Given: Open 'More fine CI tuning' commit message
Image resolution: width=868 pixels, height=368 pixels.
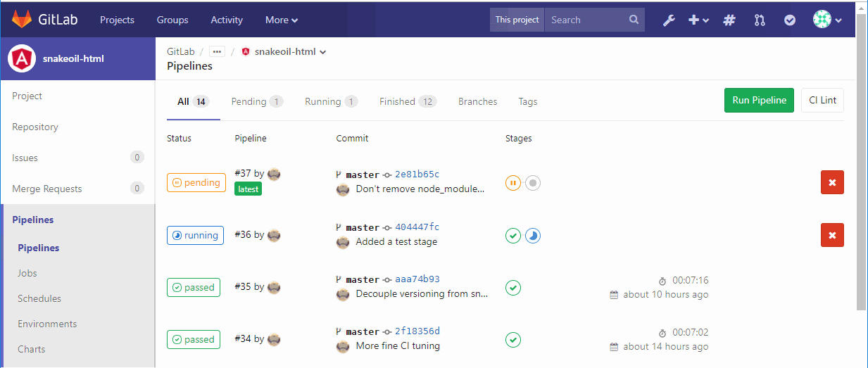Looking at the screenshot, I should click(398, 345).
